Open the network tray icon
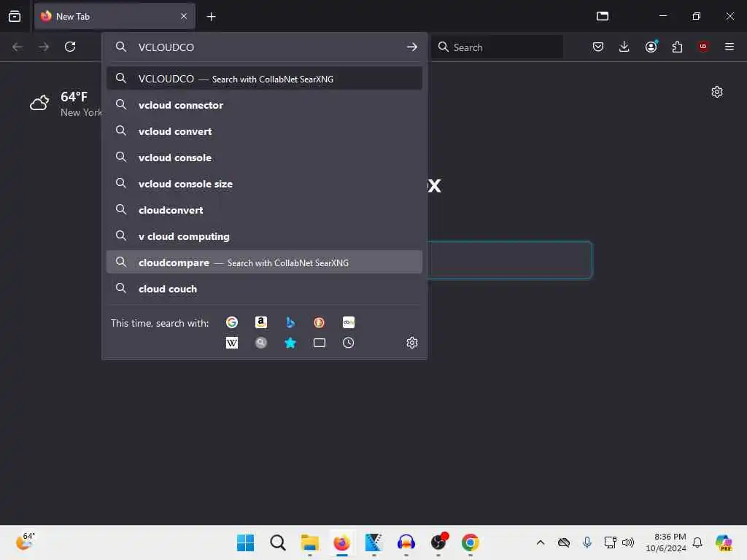The image size is (747, 560). 611,542
